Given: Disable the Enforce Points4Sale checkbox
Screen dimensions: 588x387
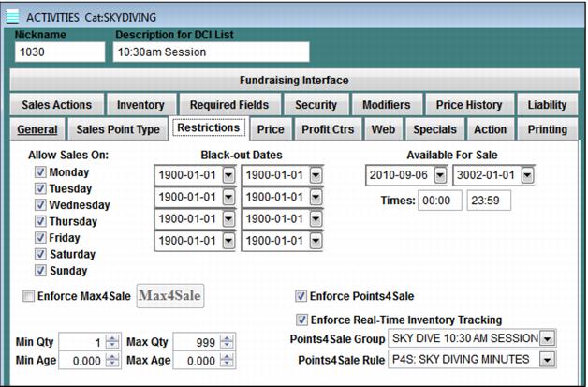Looking at the screenshot, I should pos(301,296).
